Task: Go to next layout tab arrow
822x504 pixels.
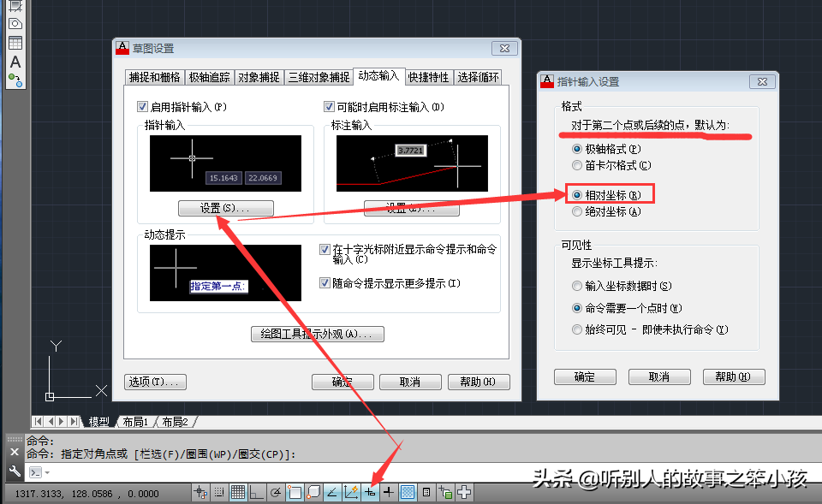Action: point(62,421)
